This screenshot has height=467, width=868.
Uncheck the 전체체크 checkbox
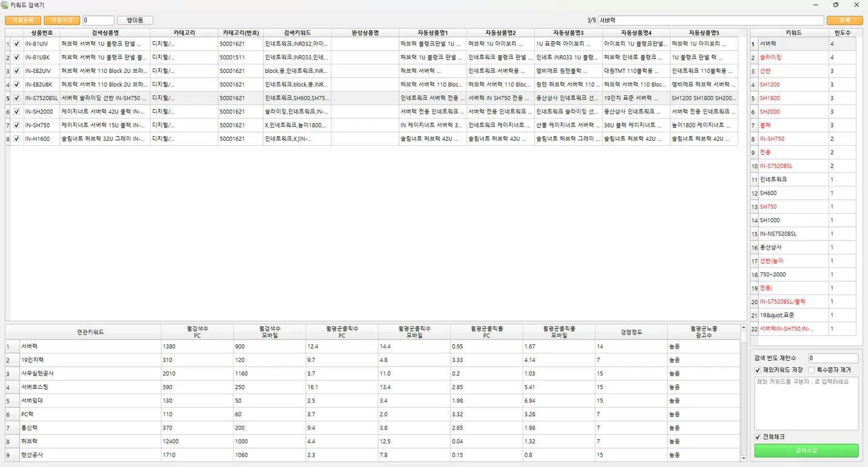758,437
